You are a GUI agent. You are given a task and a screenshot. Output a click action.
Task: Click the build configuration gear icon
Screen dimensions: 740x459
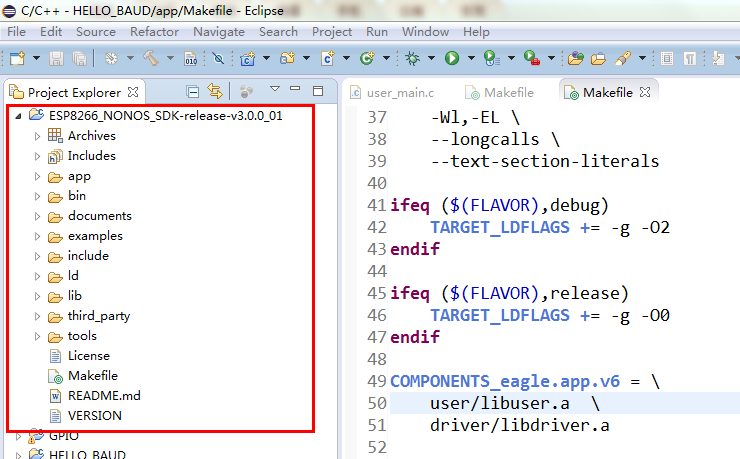click(x=111, y=58)
